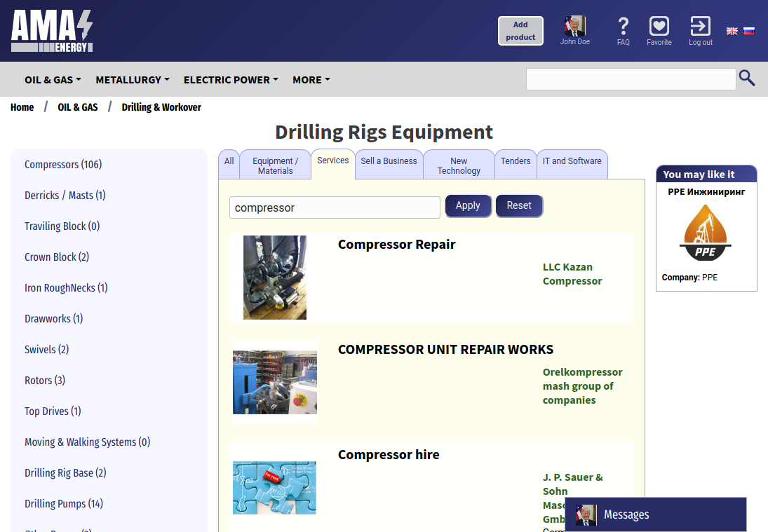
Task: Open the Drilling Pumps (14) category
Action: 64,504
